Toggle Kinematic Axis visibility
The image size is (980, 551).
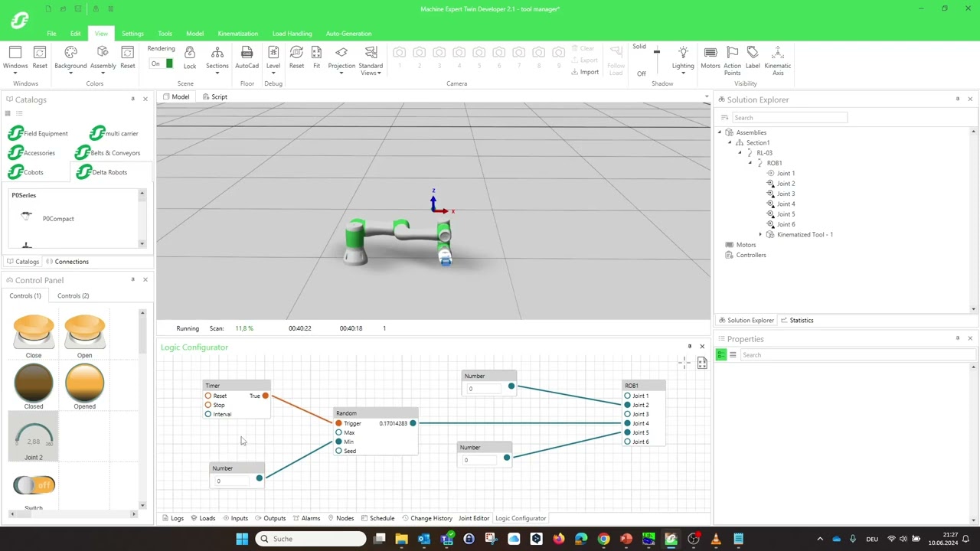point(778,60)
